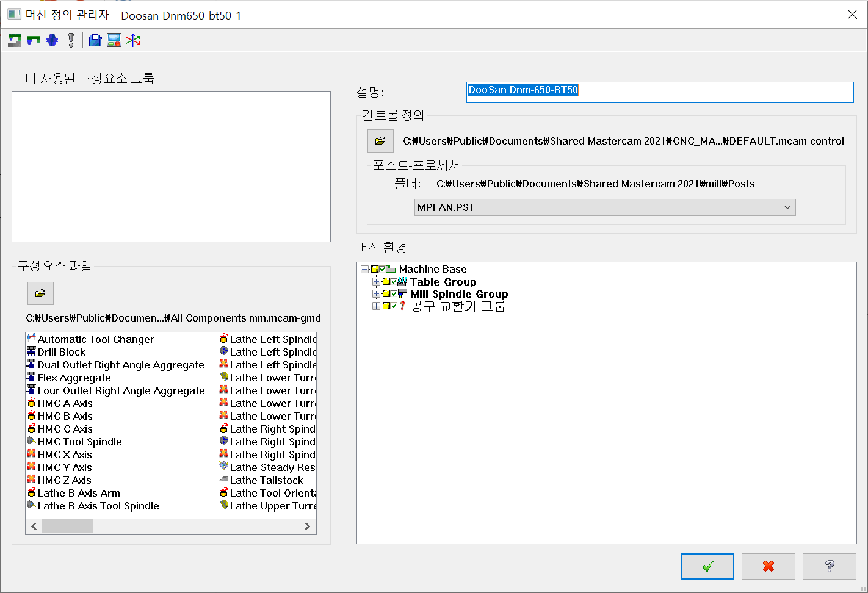Select Lathe B Axis Arm component

point(74,493)
